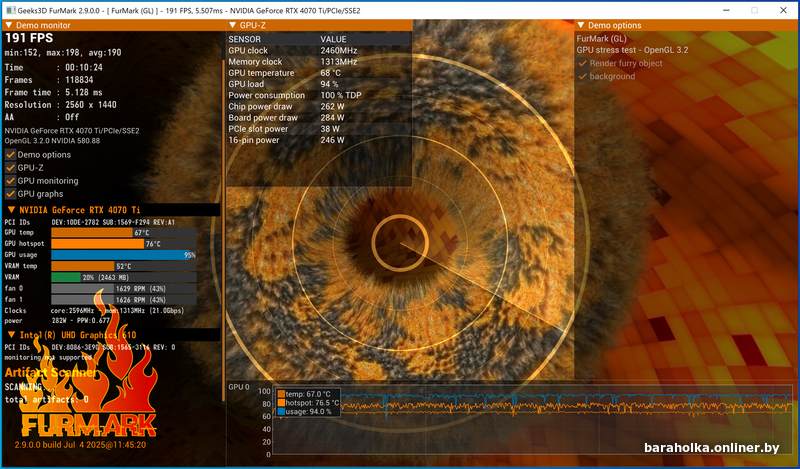
Task: Click the power 282W - PPW:0.677 line
Action: (57, 321)
